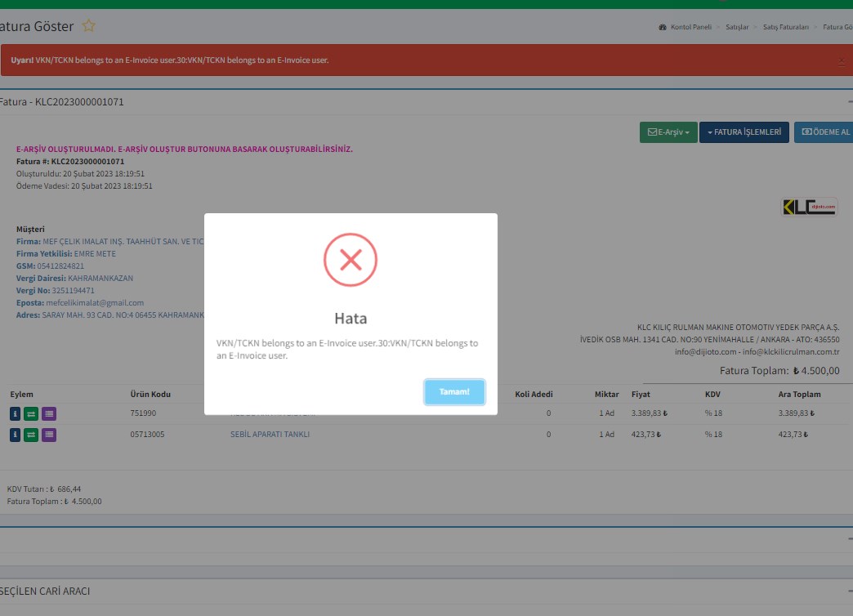Collapse the Fatura KLC2023000001071 panel
This screenshot has width=853, height=616.
pos(850,102)
